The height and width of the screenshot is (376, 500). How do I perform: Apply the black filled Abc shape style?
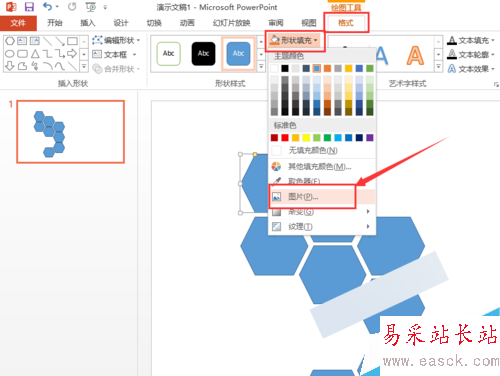point(203,54)
